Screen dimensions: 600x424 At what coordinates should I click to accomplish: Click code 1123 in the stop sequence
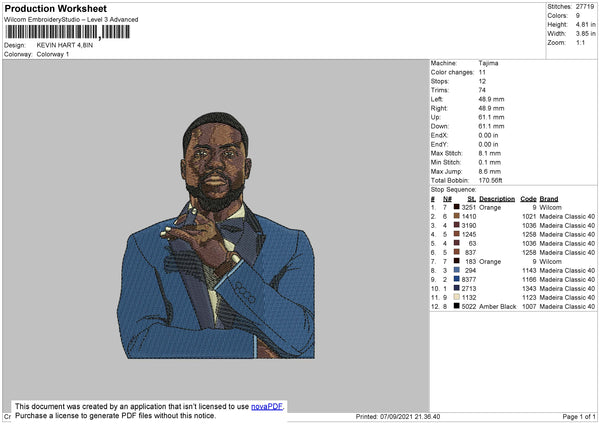pyautogui.click(x=529, y=297)
